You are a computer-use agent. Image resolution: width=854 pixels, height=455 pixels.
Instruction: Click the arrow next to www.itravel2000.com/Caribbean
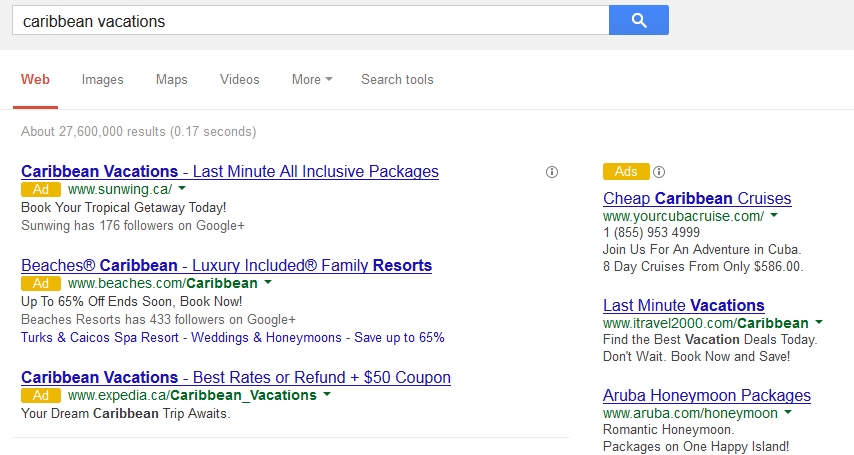819,323
